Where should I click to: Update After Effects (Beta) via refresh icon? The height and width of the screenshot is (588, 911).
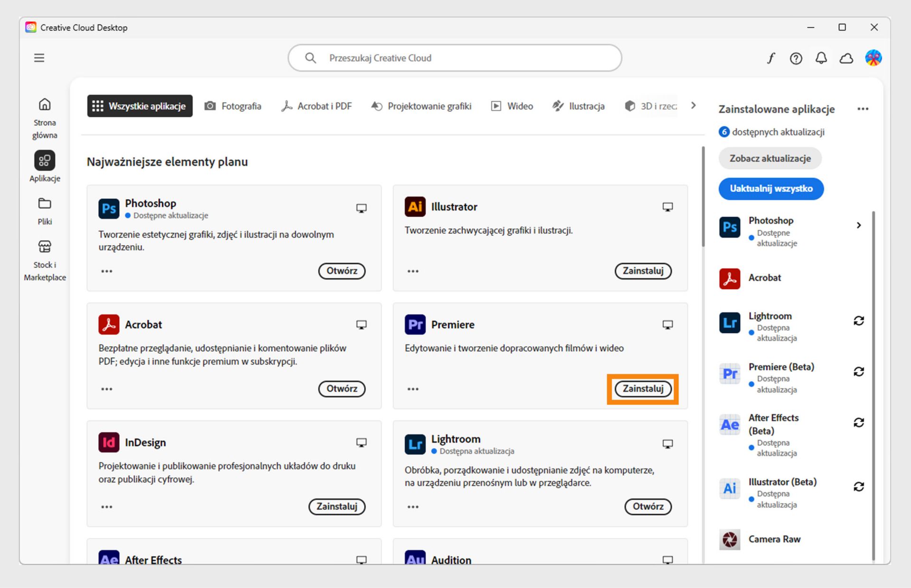point(859,423)
